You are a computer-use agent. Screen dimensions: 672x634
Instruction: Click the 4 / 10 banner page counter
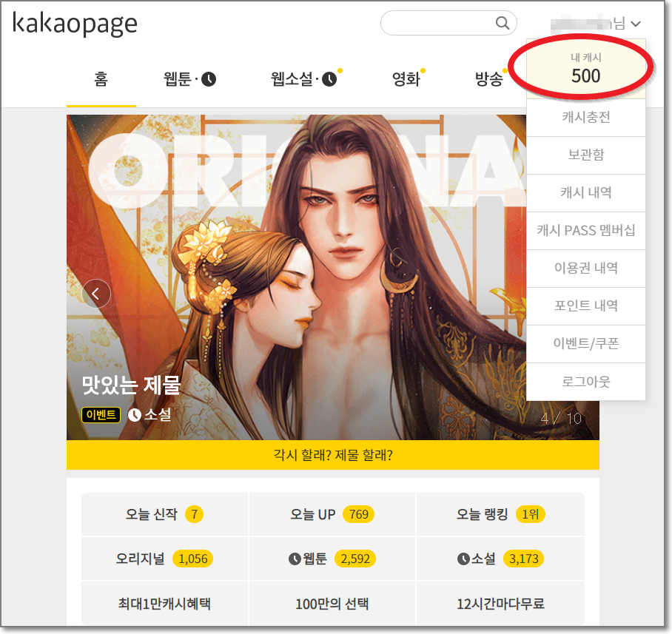point(561,418)
